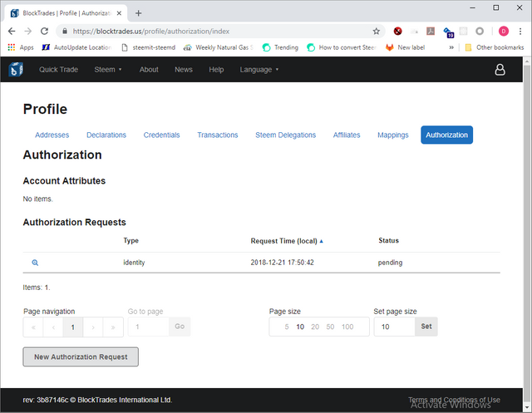Open How to convert Steem bookmark
The width and height of the screenshot is (532, 413).
point(342,47)
